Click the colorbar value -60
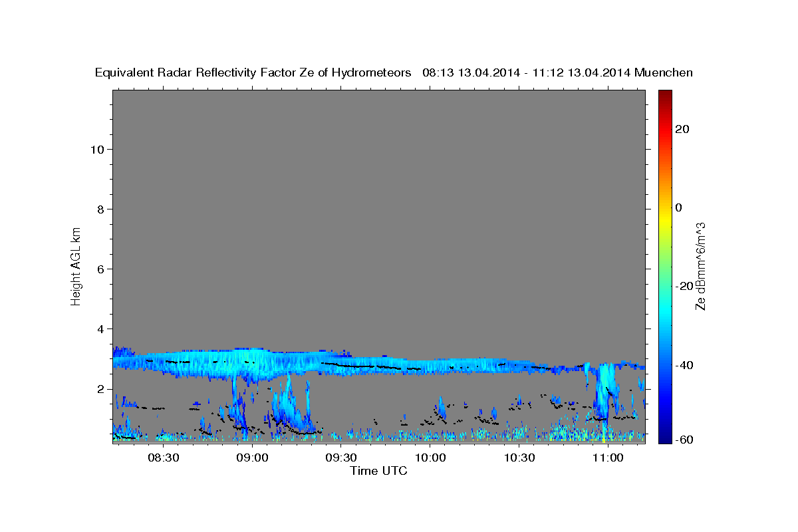 (x=684, y=440)
